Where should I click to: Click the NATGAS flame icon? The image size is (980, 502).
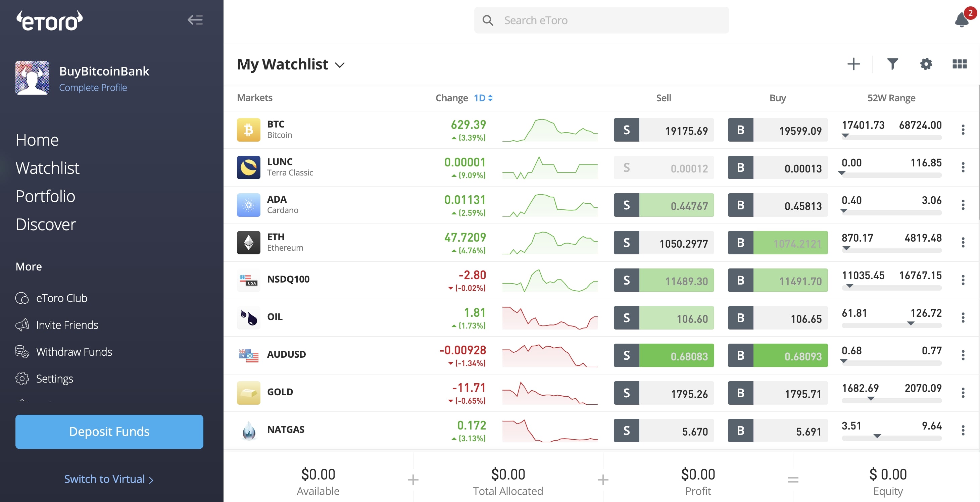(248, 431)
